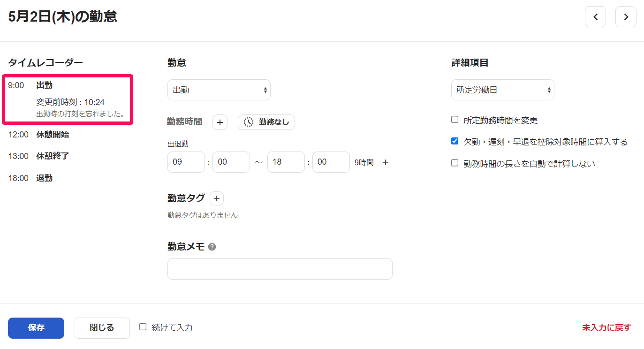Click 勤怠タグはありません text
The image size is (644, 349).
(x=203, y=215)
